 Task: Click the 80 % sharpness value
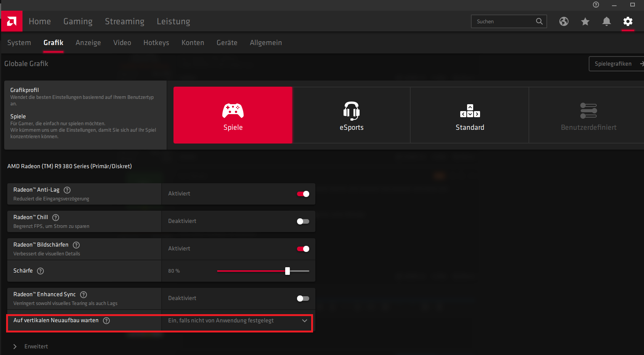click(174, 271)
